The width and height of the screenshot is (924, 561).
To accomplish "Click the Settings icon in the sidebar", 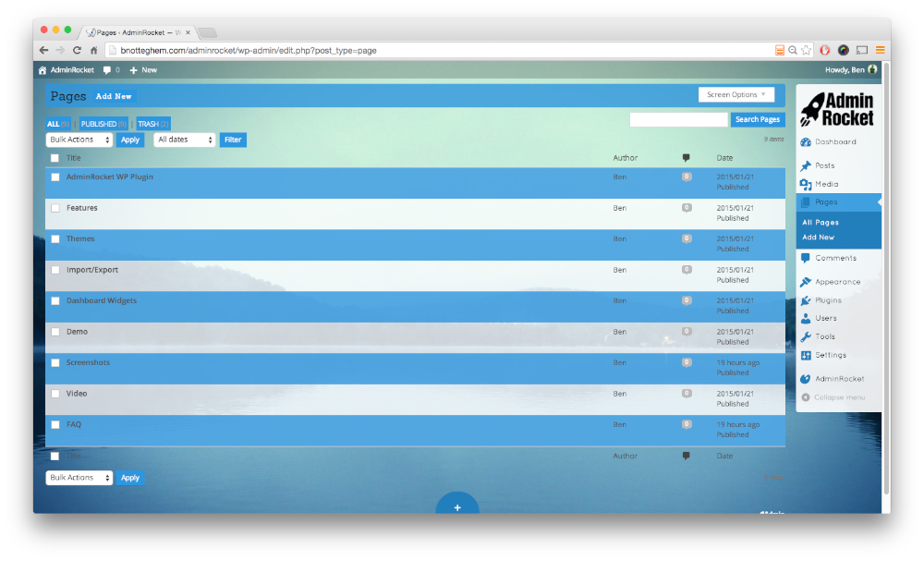I will 806,355.
